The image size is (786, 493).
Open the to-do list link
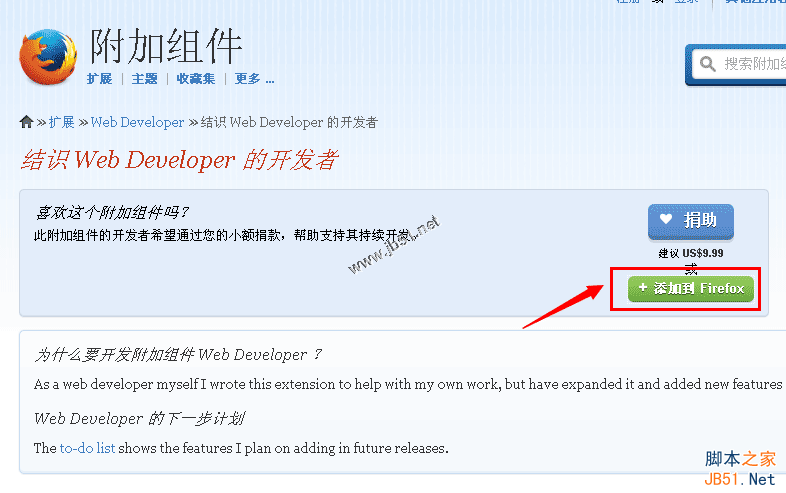(x=88, y=448)
